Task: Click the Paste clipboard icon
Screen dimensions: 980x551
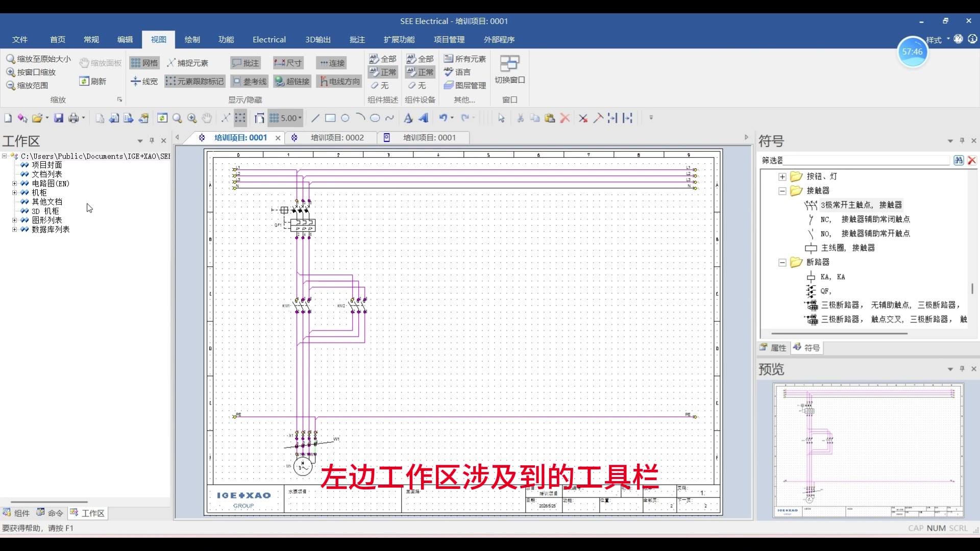Action: (x=550, y=118)
